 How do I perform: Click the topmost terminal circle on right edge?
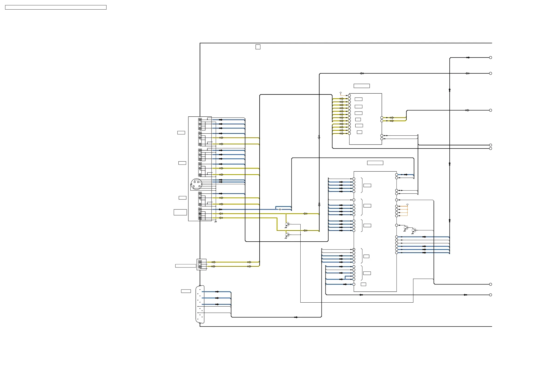pos(490,57)
